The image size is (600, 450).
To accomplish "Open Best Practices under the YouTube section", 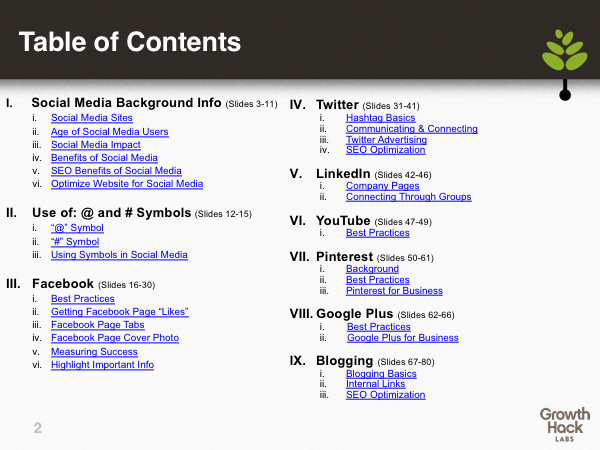I will [378, 233].
